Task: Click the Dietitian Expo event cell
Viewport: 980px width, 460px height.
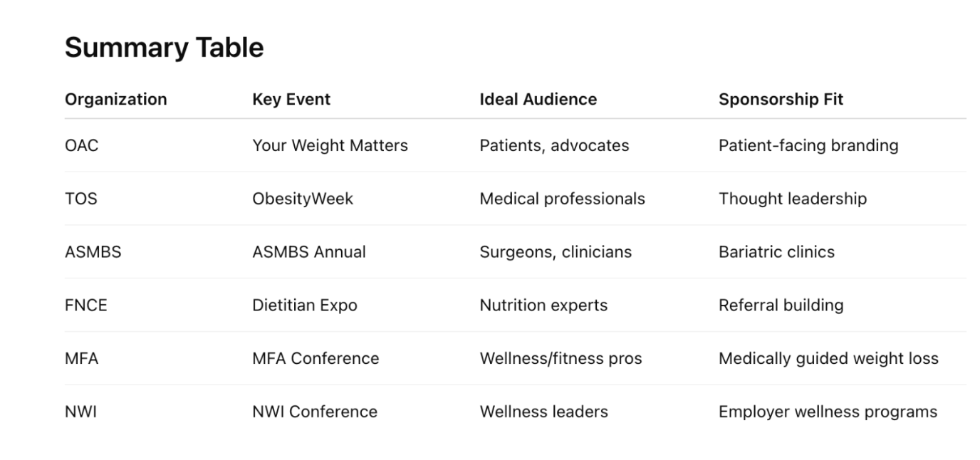Action: (305, 305)
